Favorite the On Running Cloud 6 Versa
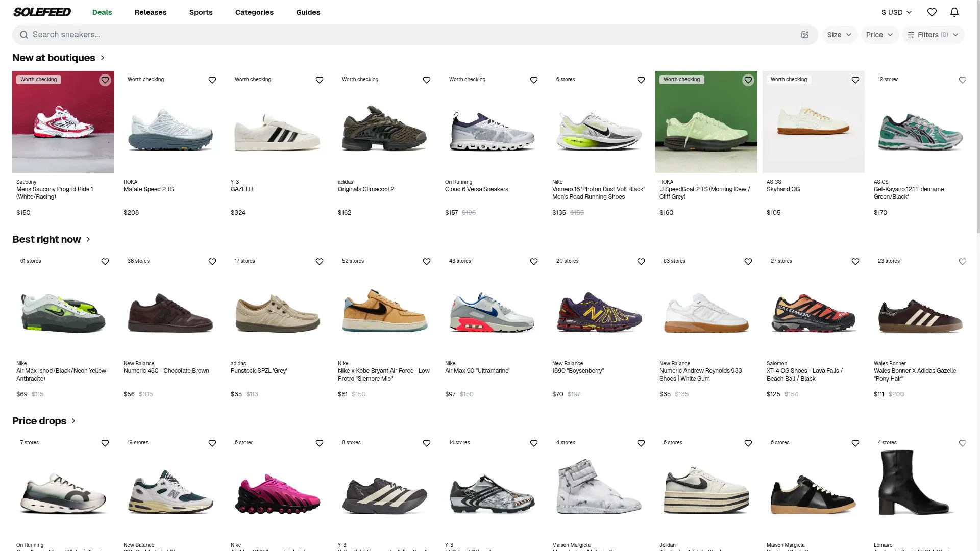 pos(534,80)
